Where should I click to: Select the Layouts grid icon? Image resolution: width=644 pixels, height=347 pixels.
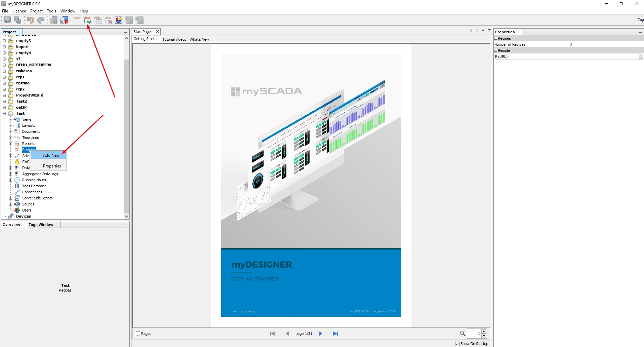[x=17, y=125]
